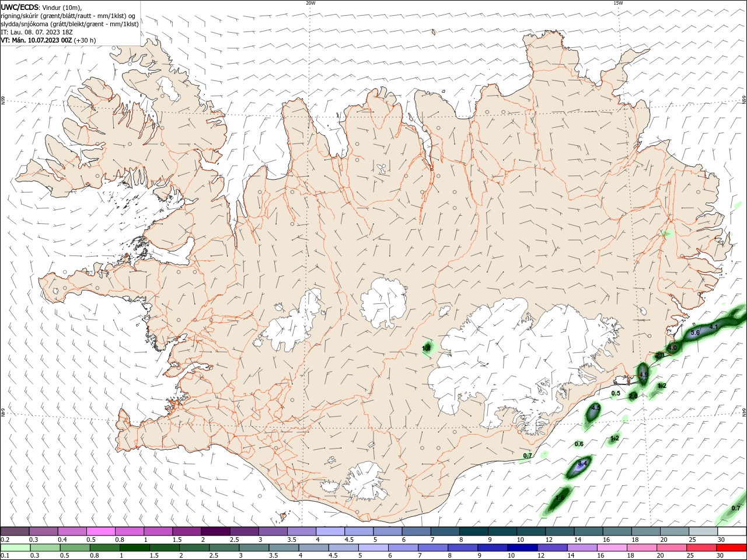The width and height of the screenshot is (747, 560).
Task: Select the 20W longitude label
Action: 310,3
